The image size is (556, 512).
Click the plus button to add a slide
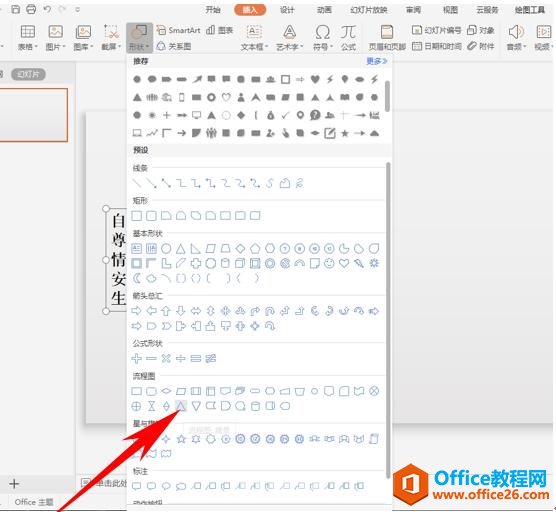pos(14,484)
